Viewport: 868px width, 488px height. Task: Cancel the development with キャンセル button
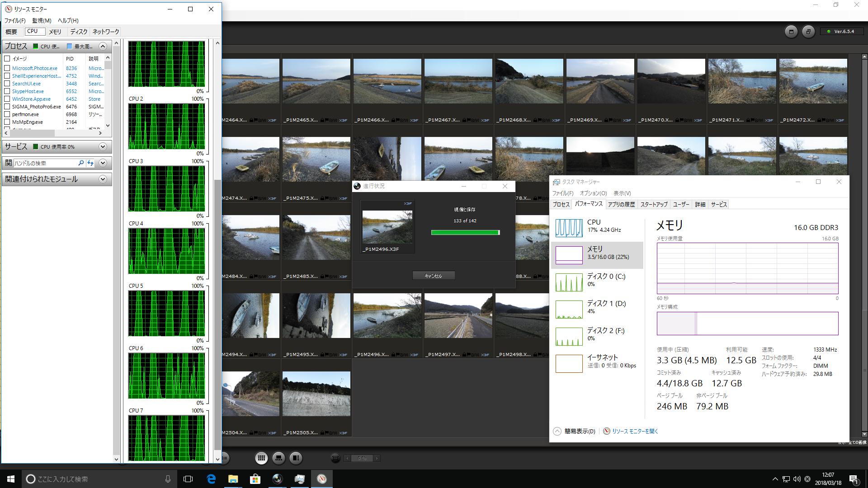pyautogui.click(x=433, y=276)
